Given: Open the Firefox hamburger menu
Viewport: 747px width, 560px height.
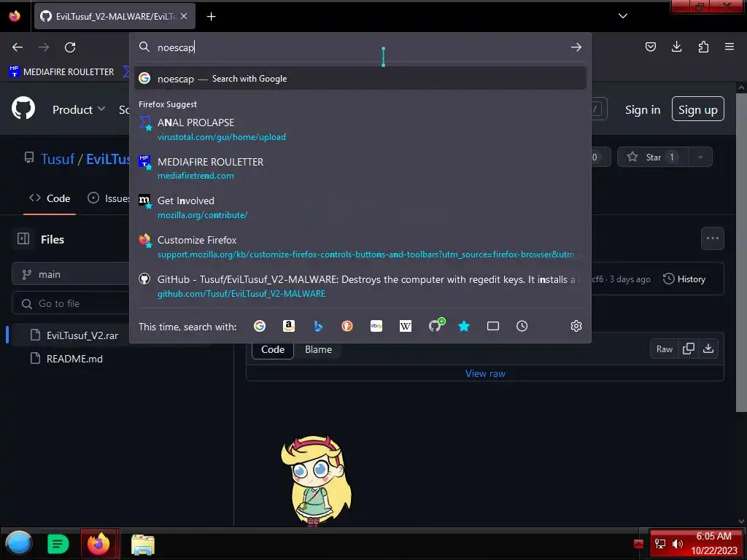Looking at the screenshot, I should [x=729, y=47].
